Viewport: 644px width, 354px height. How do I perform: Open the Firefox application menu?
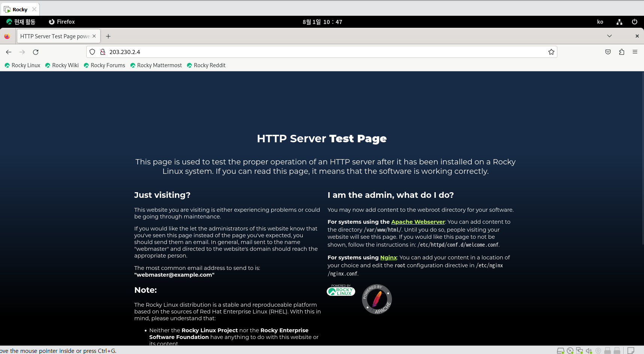[x=635, y=52]
